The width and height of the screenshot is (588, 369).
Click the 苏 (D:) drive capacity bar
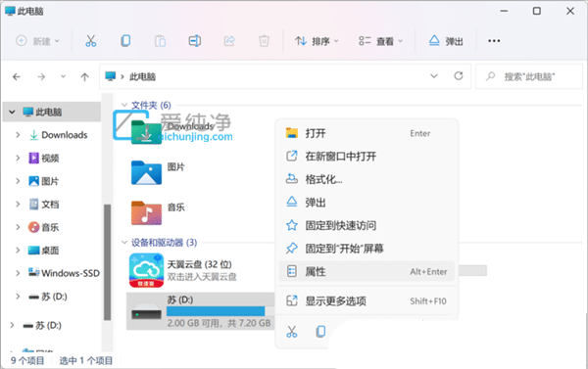point(220,311)
